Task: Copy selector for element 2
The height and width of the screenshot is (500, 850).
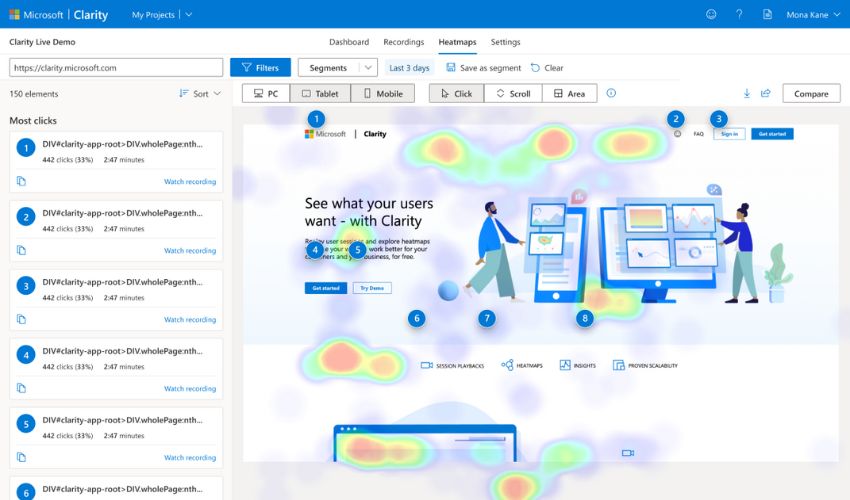Action: [x=21, y=250]
